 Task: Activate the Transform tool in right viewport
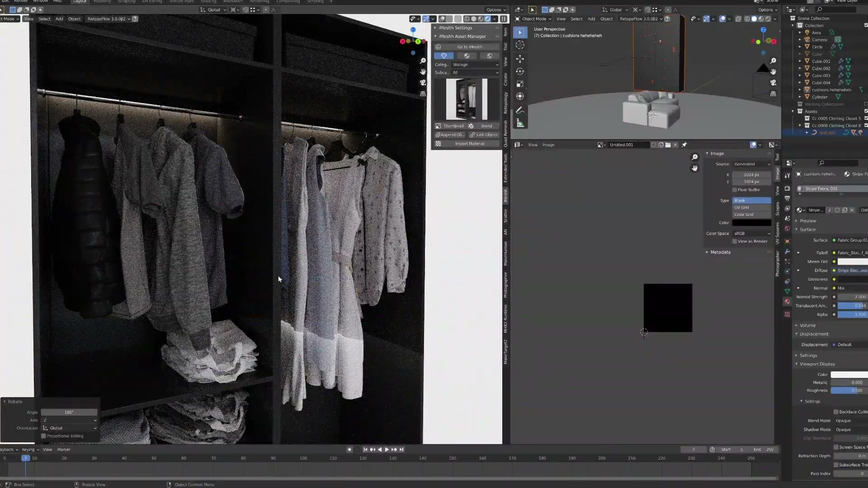pos(520,96)
